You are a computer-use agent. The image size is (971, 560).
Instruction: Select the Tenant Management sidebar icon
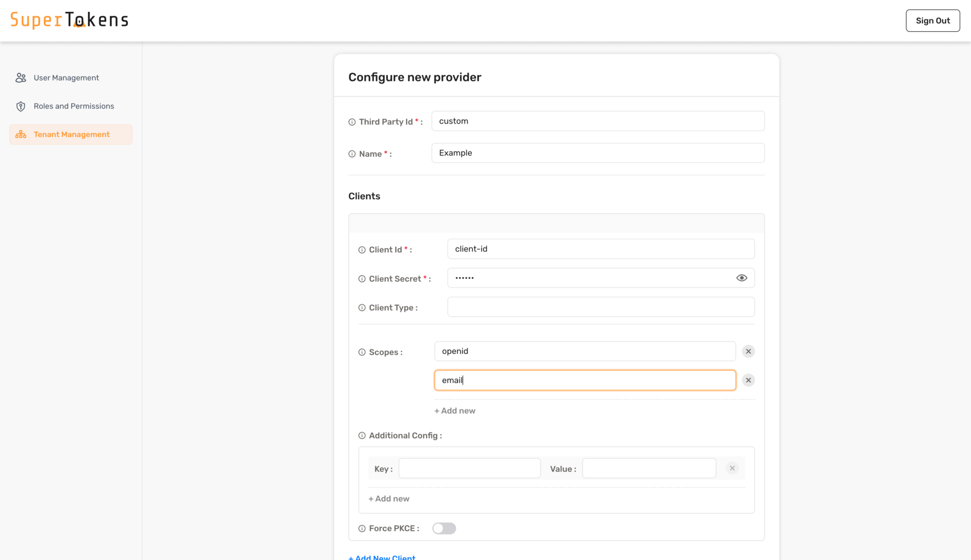(20, 134)
